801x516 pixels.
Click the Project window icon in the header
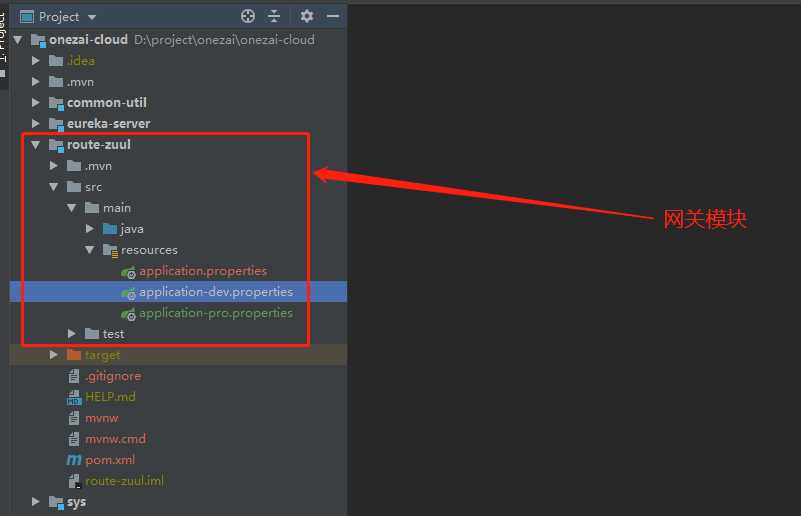click(x=27, y=17)
